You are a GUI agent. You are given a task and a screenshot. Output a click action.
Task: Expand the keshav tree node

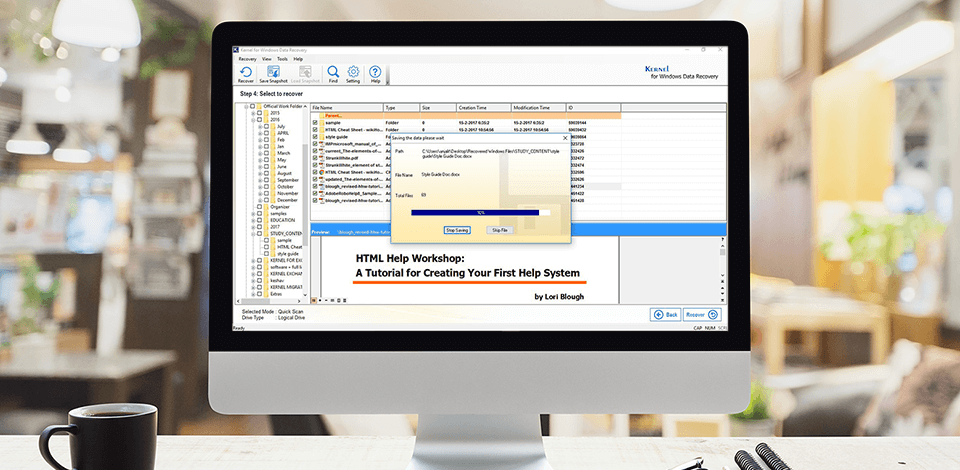(253, 280)
